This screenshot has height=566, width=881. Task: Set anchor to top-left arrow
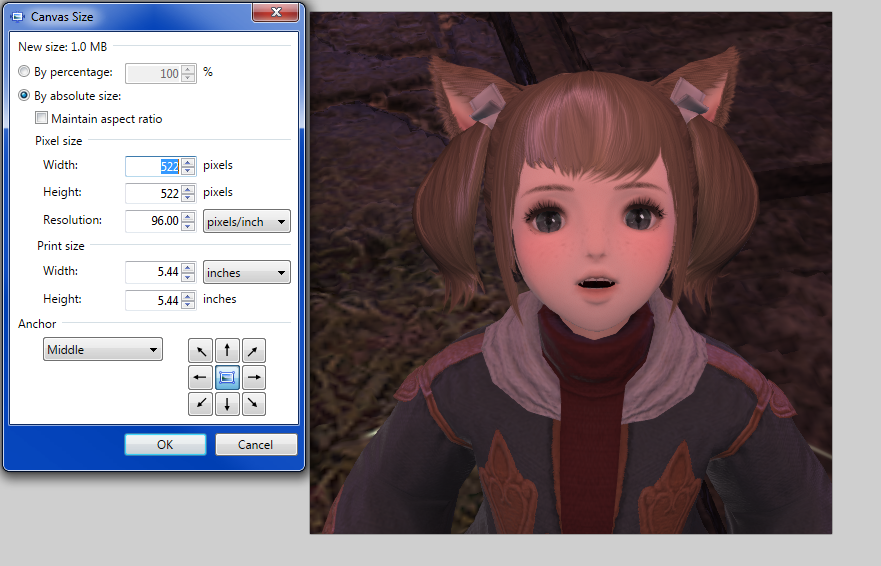coord(201,351)
